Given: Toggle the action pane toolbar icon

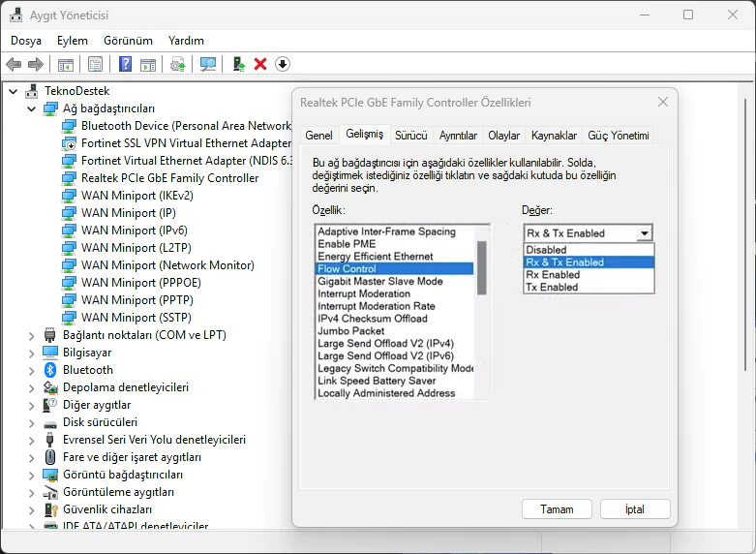Looking at the screenshot, I should pyautogui.click(x=148, y=64).
